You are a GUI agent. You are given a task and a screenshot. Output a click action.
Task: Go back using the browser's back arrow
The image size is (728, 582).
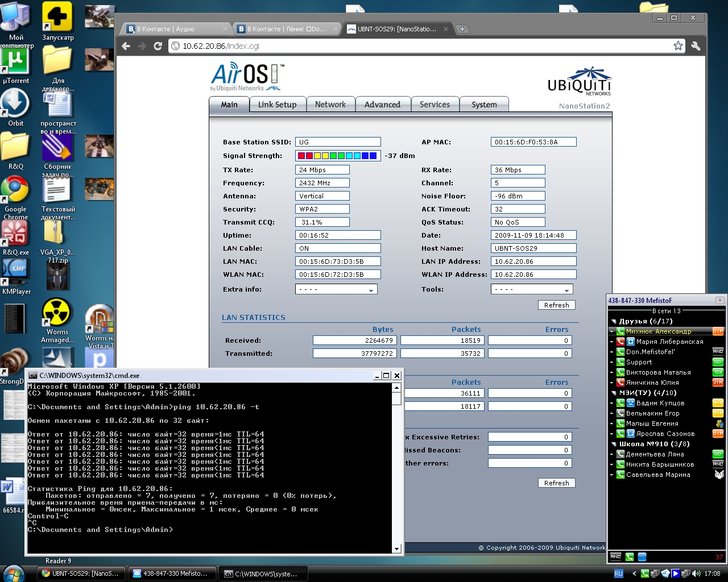[126, 46]
